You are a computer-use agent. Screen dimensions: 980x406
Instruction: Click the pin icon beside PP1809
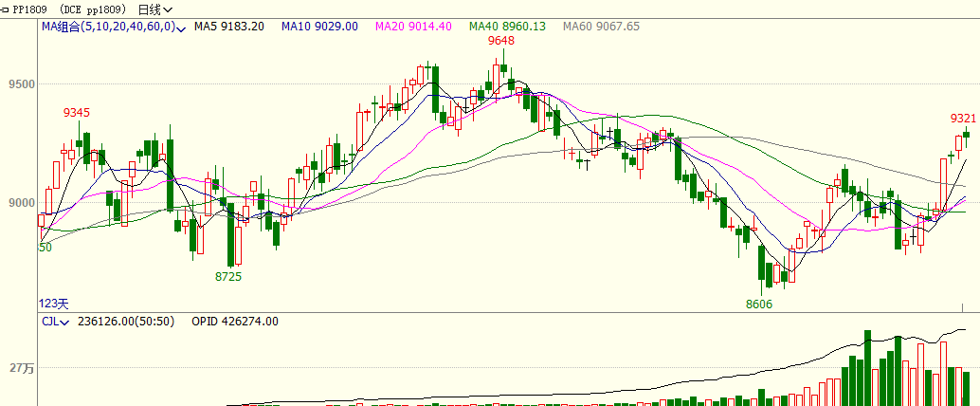pos(5,9)
